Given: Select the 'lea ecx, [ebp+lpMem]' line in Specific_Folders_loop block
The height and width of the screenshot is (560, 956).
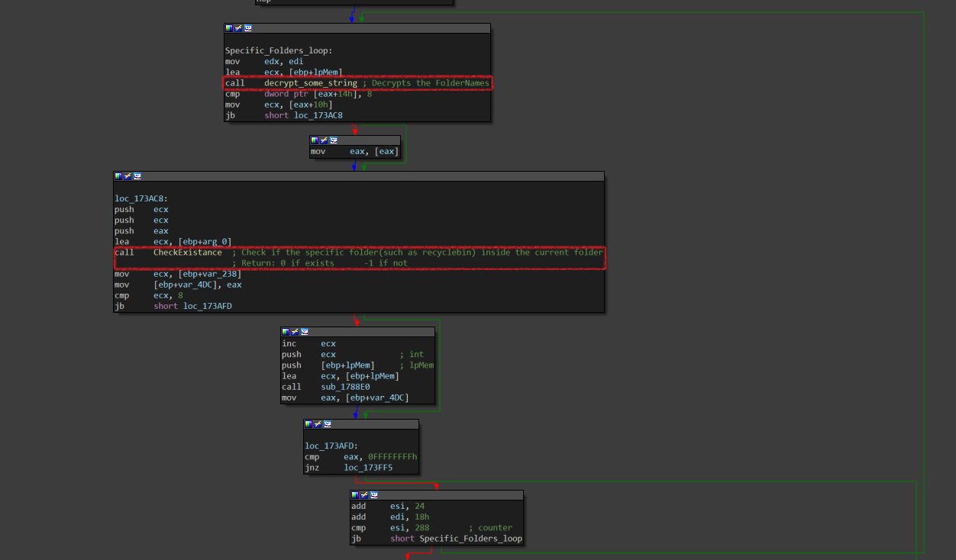Looking at the screenshot, I should (x=283, y=72).
